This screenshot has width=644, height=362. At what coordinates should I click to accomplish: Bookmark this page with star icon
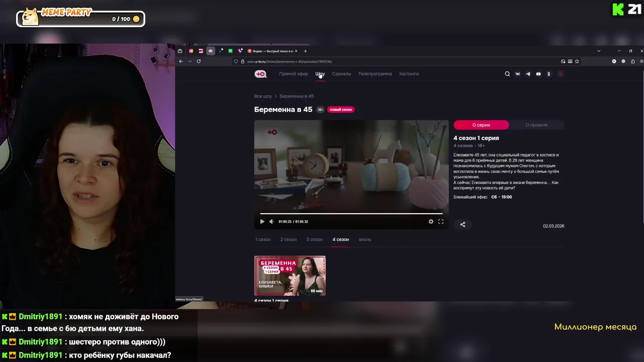point(577,61)
